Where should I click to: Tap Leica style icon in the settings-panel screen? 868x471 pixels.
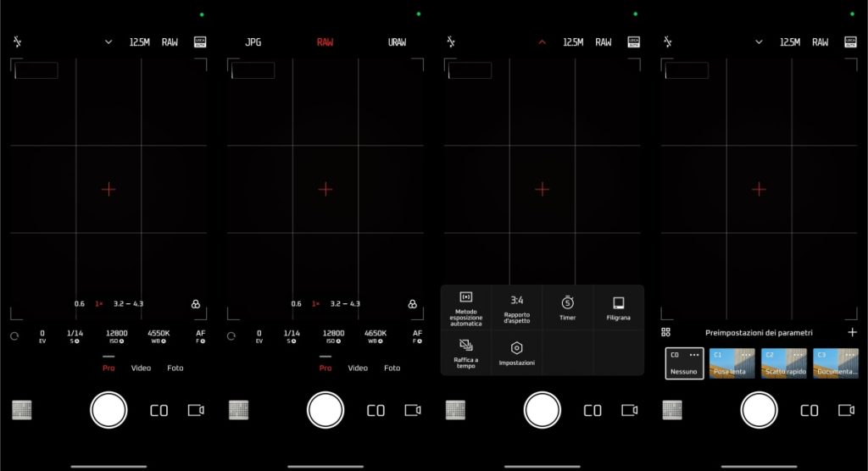coord(634,42)
